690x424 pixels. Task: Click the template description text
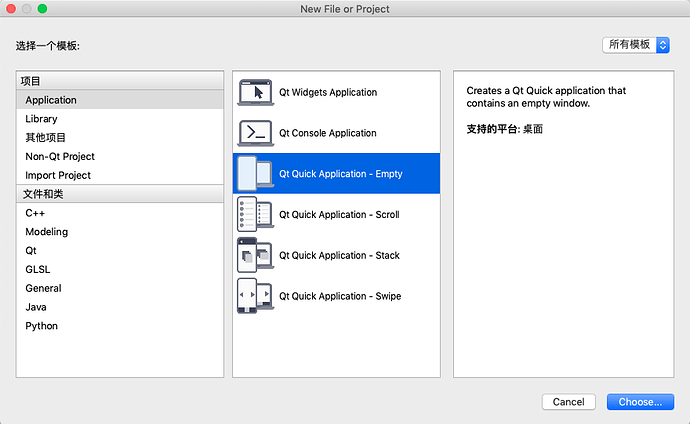tap(546, 97)
